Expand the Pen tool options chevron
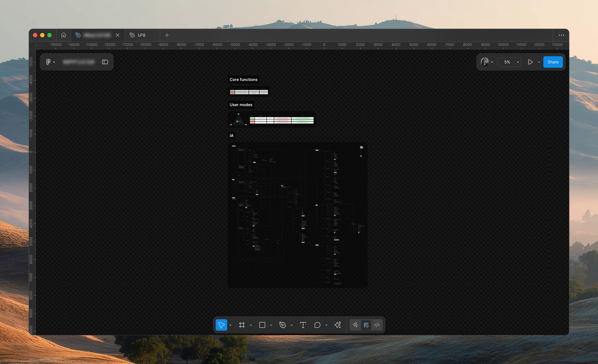This screenshot has height=364, width=598. (x=291, y=325)
